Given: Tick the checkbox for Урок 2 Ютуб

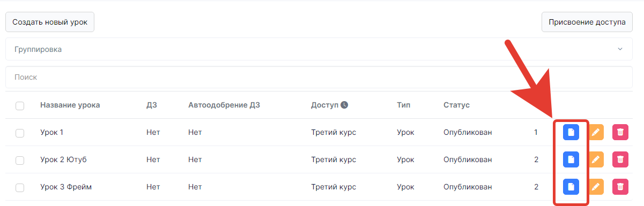Looking at the screenshot, I should 20,160.
